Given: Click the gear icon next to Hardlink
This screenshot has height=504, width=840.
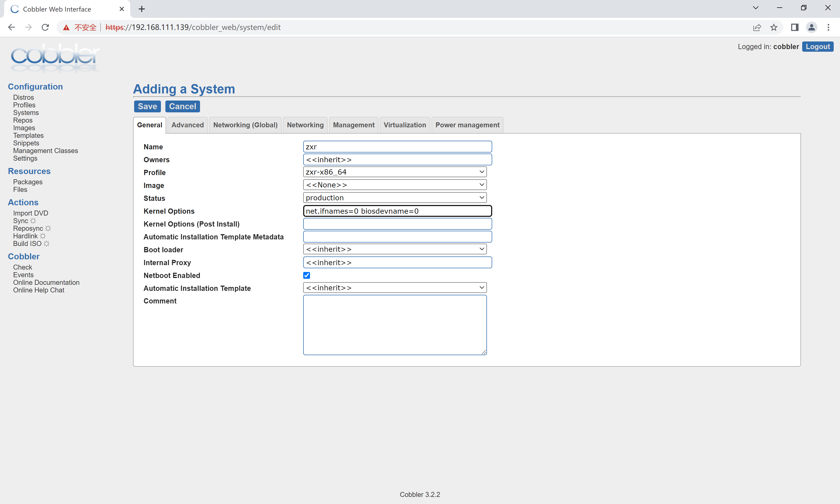Looking at the screenshot, I should click(x=43, y=236).
